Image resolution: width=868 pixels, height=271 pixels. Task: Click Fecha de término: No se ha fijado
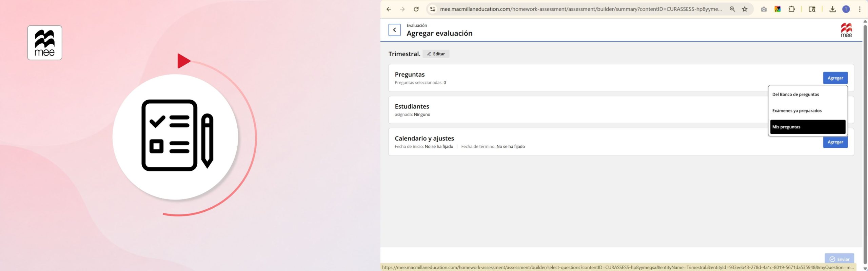click(x=493, y=147)
